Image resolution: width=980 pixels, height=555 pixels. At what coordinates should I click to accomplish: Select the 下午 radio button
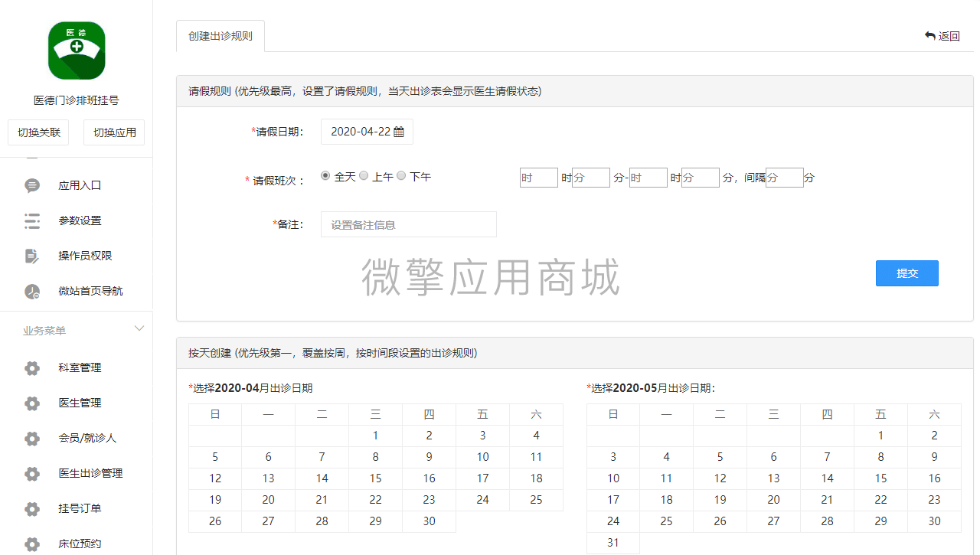click(x=401, y=175)
